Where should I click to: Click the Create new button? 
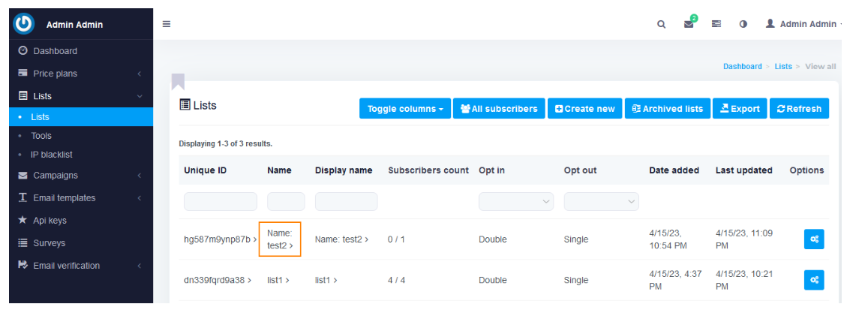click(x=584, y=109)
